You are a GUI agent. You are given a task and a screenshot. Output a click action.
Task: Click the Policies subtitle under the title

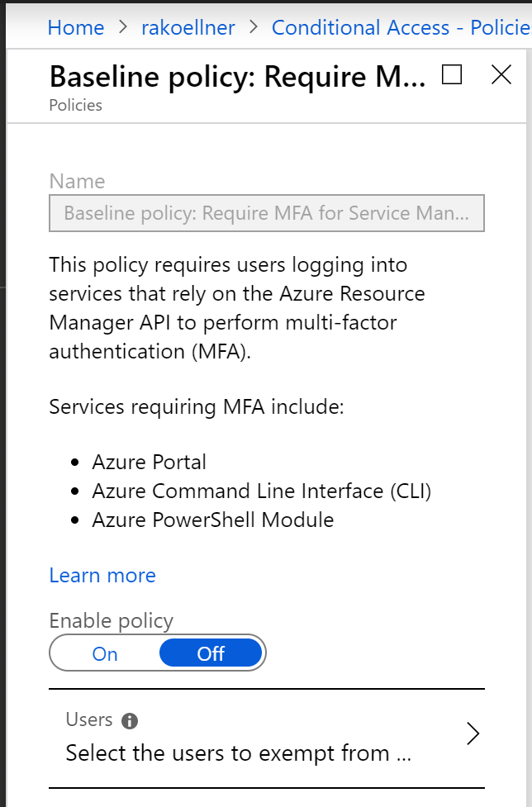74,105
